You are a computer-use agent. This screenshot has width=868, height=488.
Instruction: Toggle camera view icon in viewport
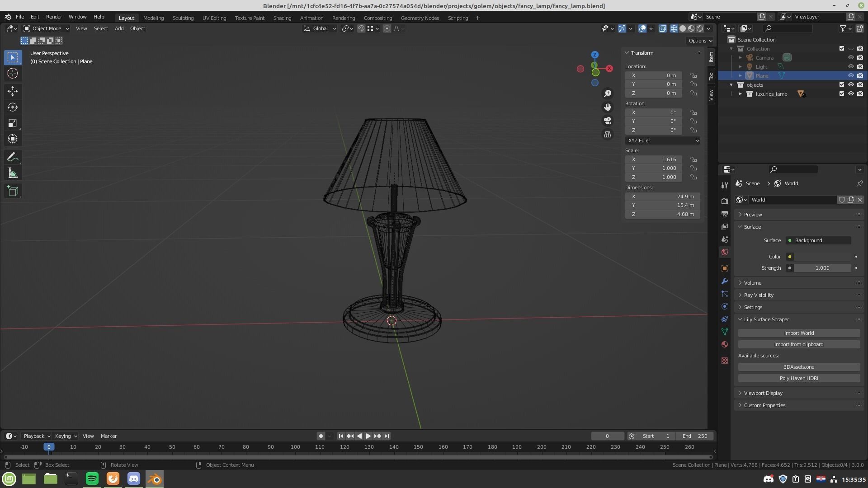pyautogui.click(x=608, y=121)
